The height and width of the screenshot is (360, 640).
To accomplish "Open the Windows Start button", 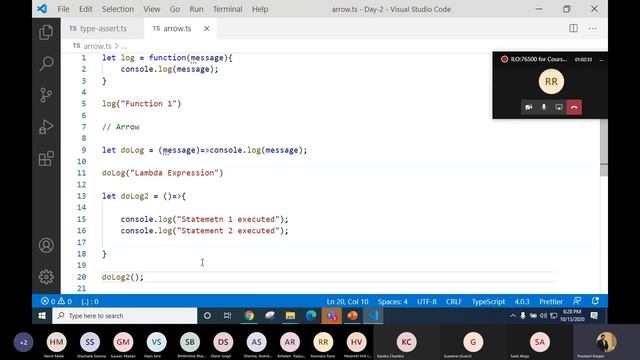I will click(42, 316).
